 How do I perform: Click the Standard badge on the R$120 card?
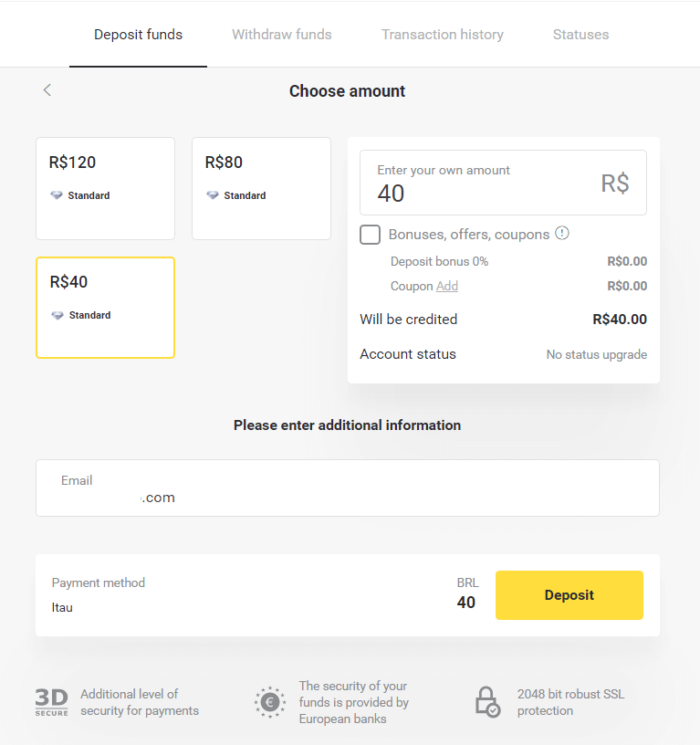pyautogui.click(x=80, y=194)
